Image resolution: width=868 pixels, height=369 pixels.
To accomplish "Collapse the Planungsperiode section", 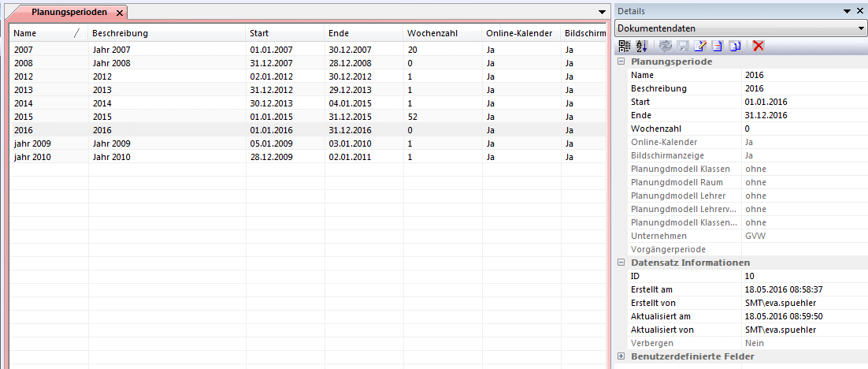I will coord(621,61).
